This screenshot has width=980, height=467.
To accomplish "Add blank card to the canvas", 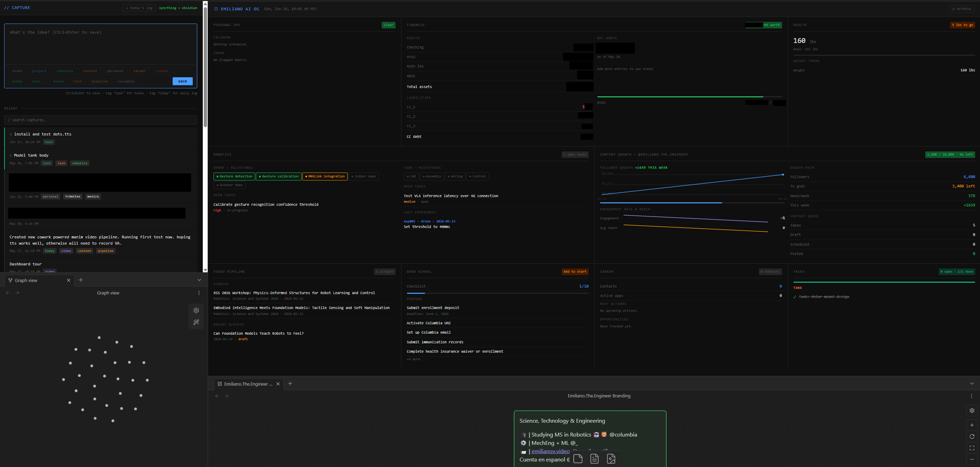I will (x=578, y=459).
